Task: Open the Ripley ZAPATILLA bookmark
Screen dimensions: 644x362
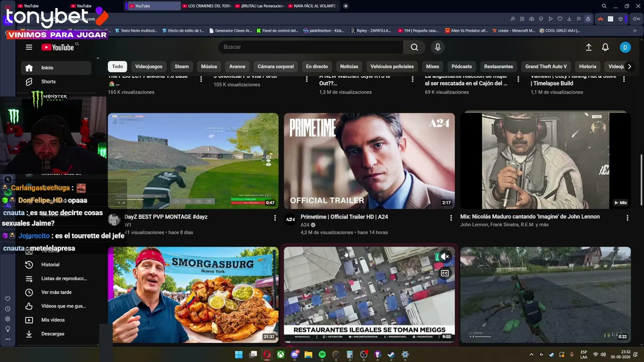Action: [371, 31]
